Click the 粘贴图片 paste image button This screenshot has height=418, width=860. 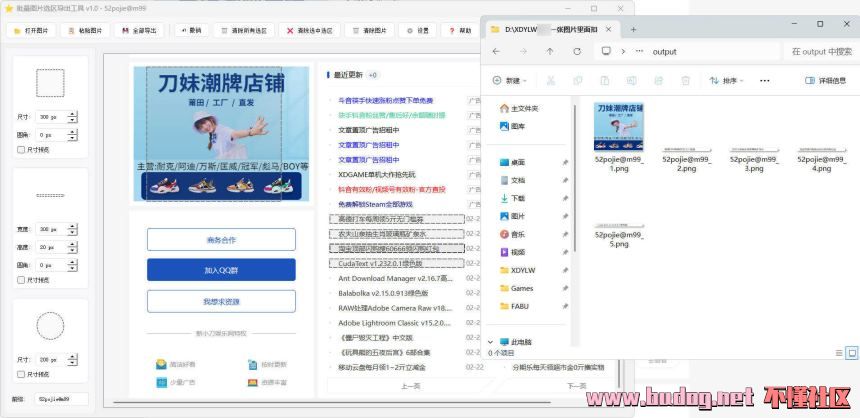coord(85,31)
